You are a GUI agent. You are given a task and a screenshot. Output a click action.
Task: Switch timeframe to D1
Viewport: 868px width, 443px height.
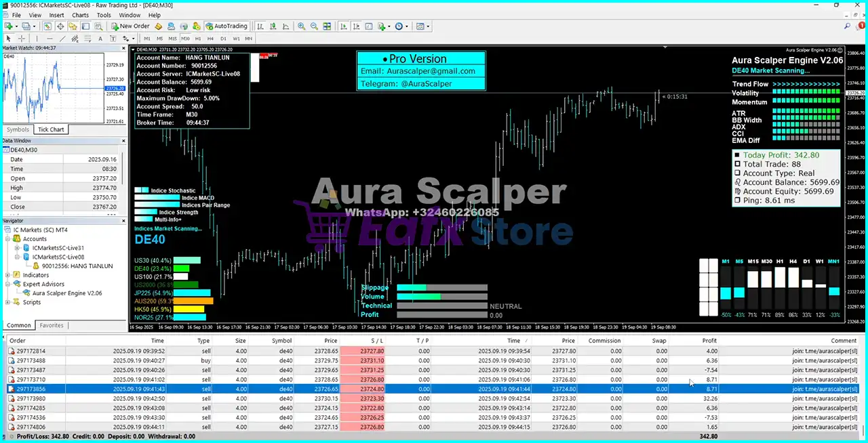pyautogui.click(x=223, y=39)
